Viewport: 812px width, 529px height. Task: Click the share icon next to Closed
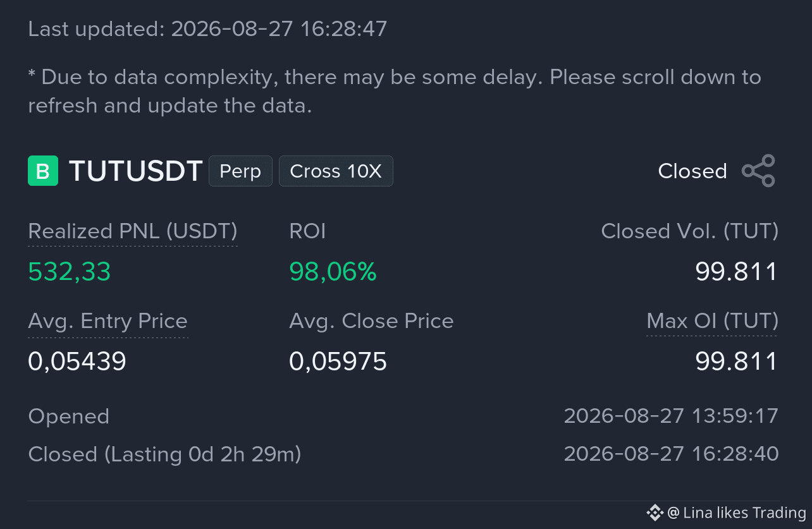coord(758,171)
